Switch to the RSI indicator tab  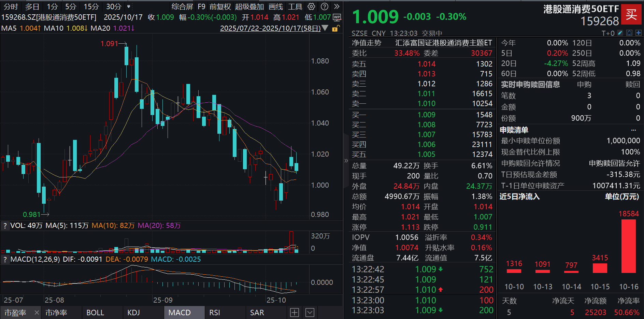215,312
